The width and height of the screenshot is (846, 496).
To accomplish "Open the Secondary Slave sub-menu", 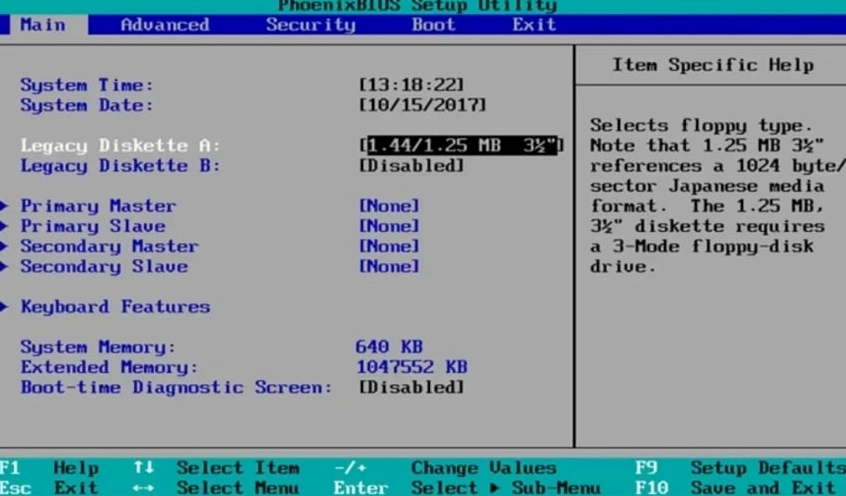I will pyautogui.click(x=104, y=267).
